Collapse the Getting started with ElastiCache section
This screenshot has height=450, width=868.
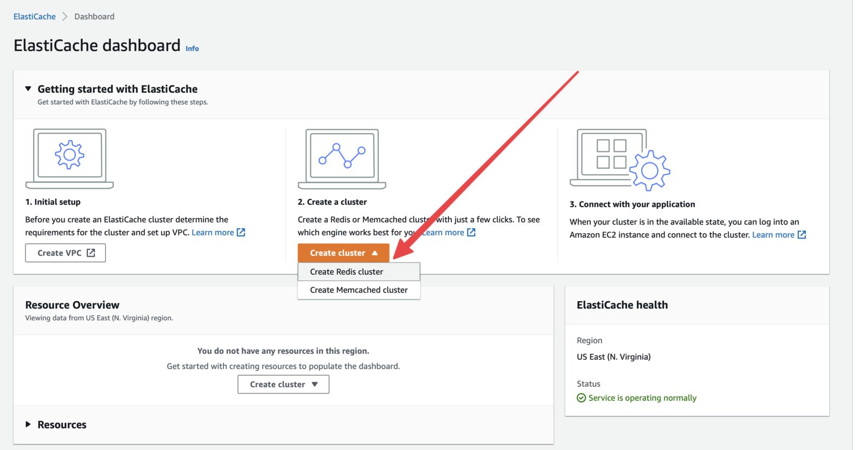tap(28, 88)
